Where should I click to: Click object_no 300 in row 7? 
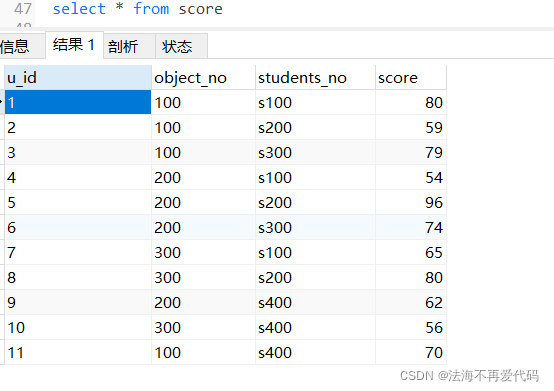(203, 253)
